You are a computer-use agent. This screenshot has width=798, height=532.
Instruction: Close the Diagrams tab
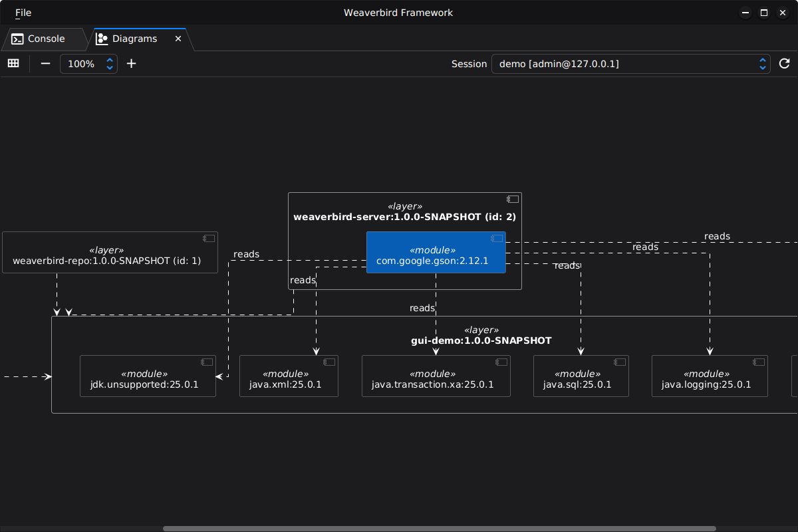click(178, 39)
